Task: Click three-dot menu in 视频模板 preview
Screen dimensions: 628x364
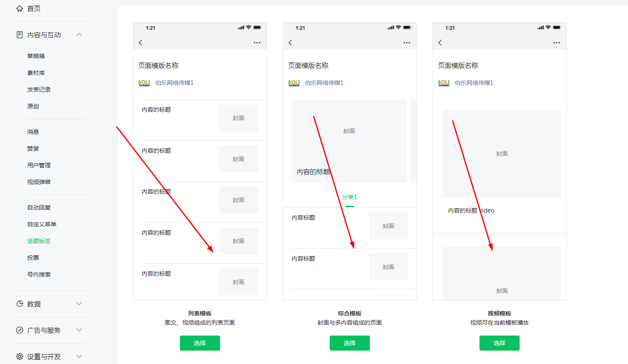Action: click(x=556, y=43)
